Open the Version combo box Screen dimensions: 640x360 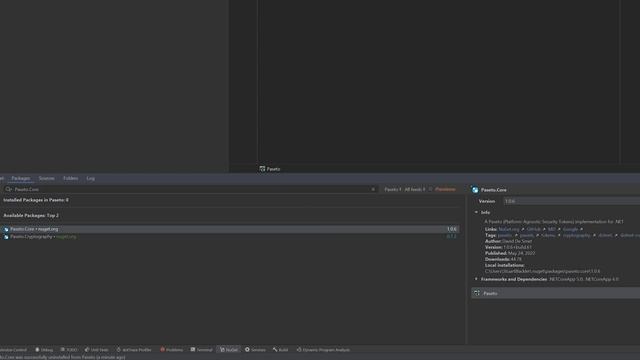click(571, 201)
